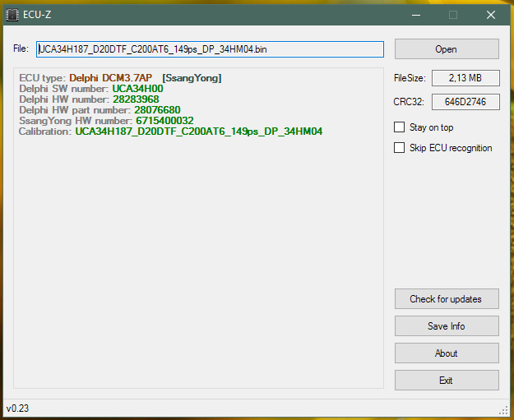Image resolution: width=514 pixels, height=420 pixels.
Task: Enable the Stay on top checkbox
Action: 399,127
